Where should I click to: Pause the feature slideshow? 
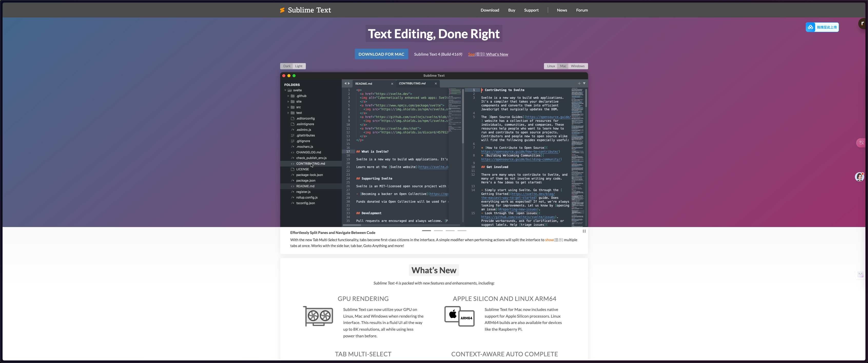click(x=584, y=231)
